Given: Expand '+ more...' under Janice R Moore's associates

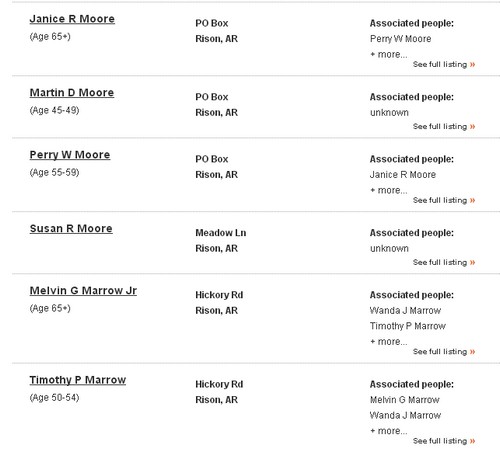Looking at the screenshot, I should pyautogui.click(x=388, y=54).
